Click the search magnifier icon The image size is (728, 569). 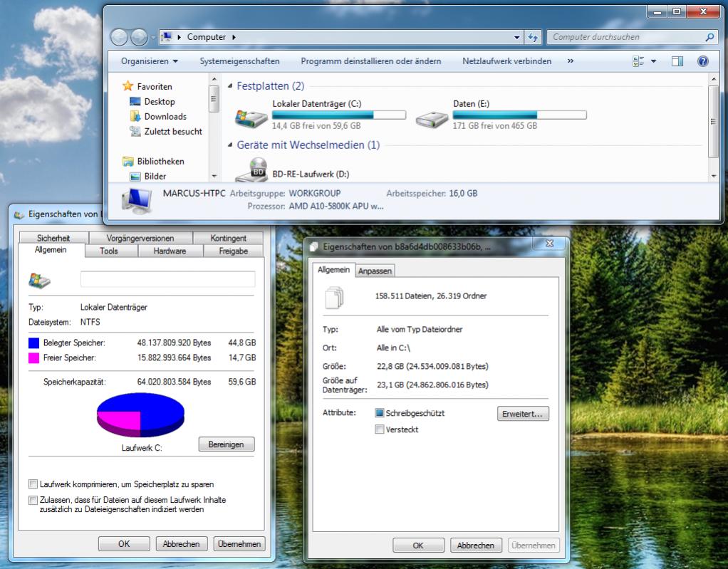tap(709, 37)
